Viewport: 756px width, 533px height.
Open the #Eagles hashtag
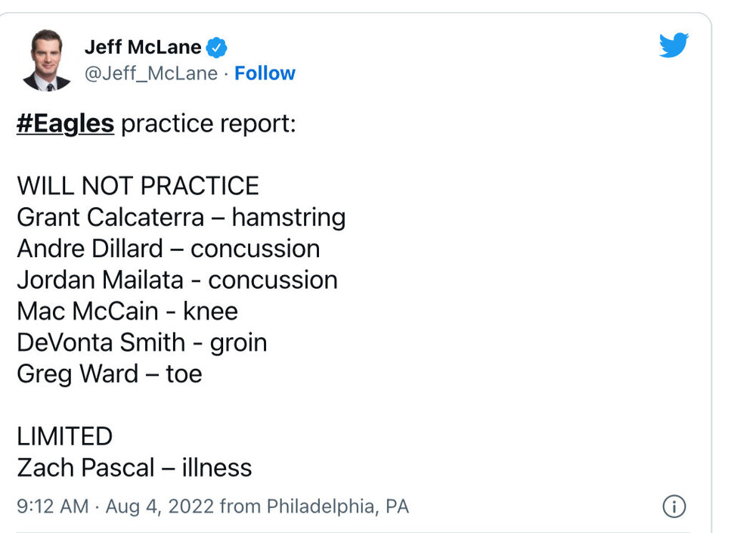[65, 124]
